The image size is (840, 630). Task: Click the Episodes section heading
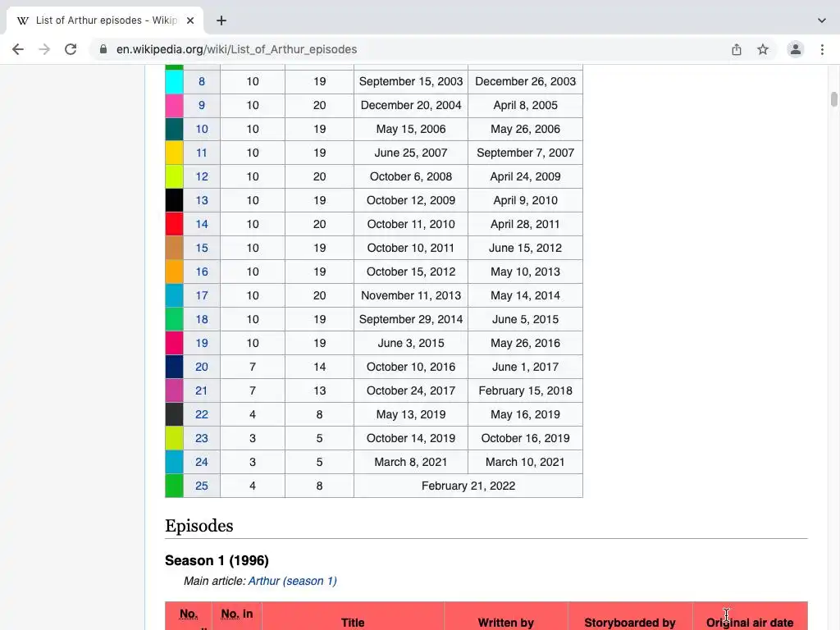pyautogui.click(x=199, y=526)
